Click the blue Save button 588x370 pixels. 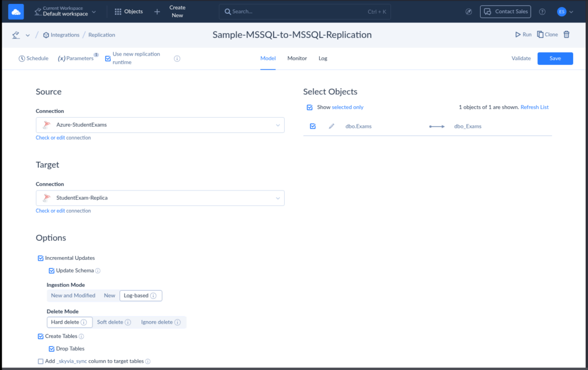555,59
